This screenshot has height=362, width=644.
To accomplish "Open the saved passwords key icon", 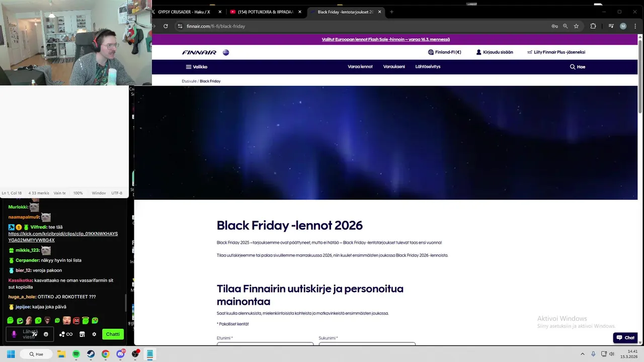I will [554, 26].
